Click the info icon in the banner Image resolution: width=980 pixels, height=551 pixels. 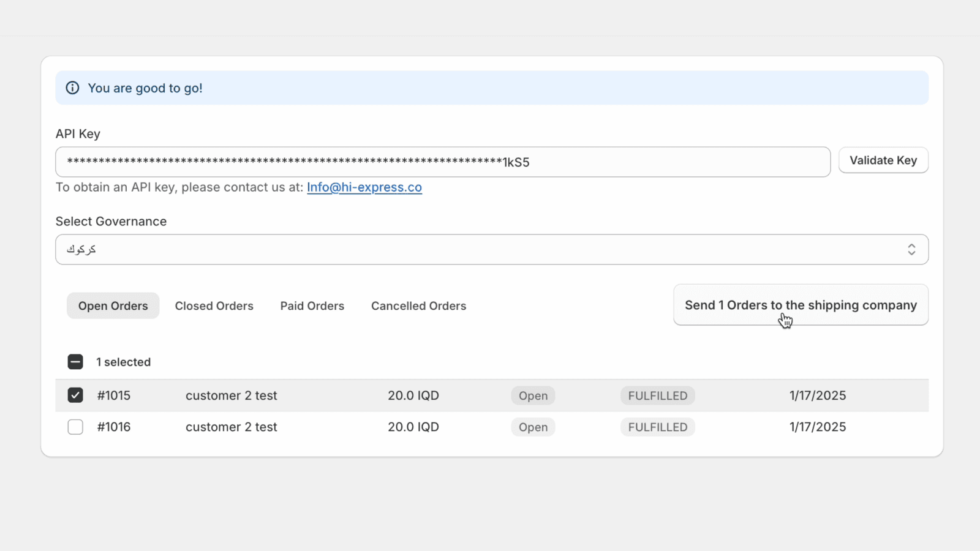[x=72, y=88]
